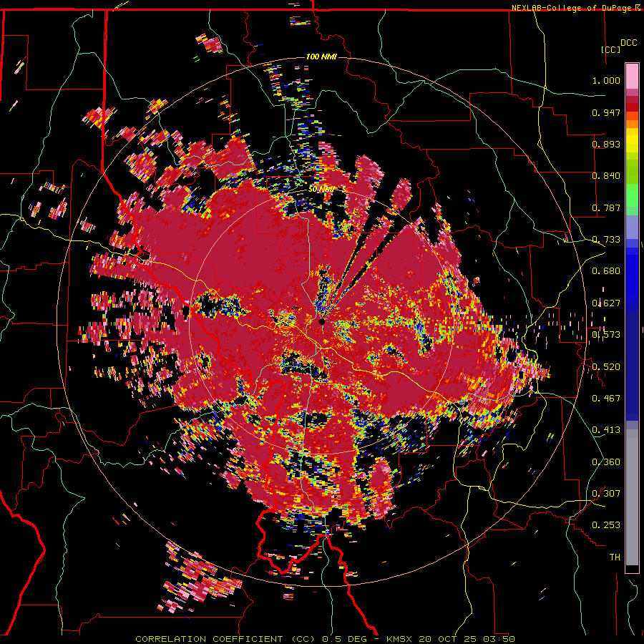Viewport: 644px width, 644px height.
Task: Click the CORRELATION COEFFICIENT (CC) product caption
Action: click(x=225, y=639)
